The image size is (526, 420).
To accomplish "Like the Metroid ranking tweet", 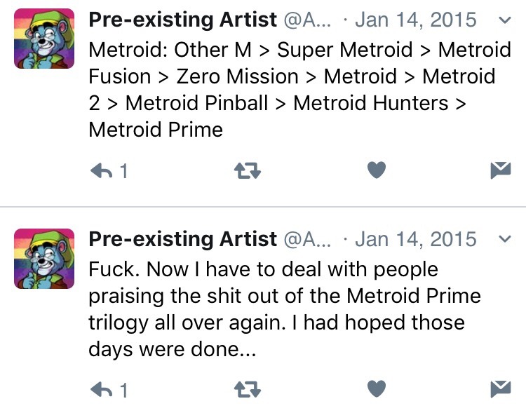I will pos(377,170).
